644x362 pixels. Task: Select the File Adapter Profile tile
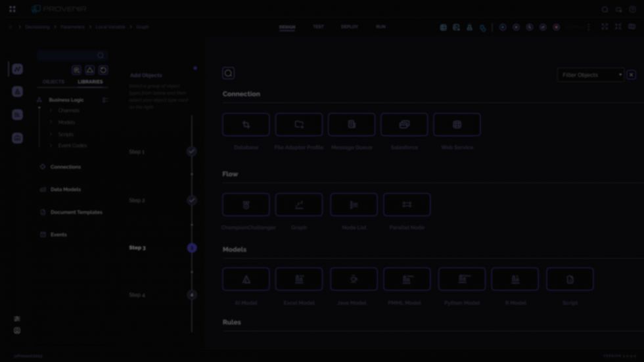tap(299, 124)
